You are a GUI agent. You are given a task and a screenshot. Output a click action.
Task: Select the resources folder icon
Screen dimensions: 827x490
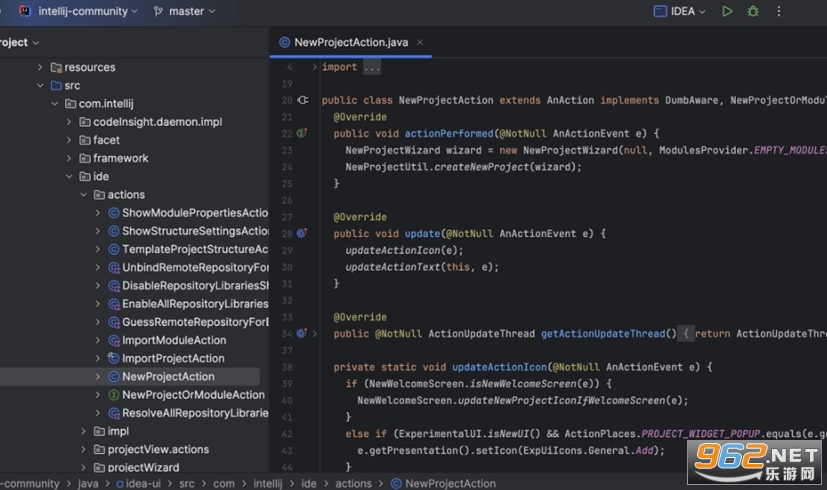click(x=56, y=67)
